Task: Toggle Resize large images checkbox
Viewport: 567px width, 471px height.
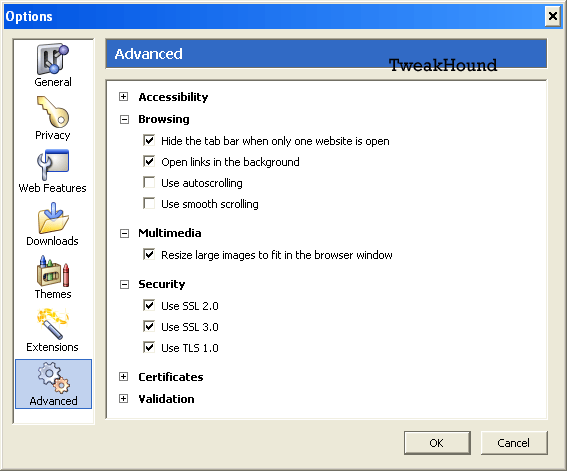Action: 149,254
